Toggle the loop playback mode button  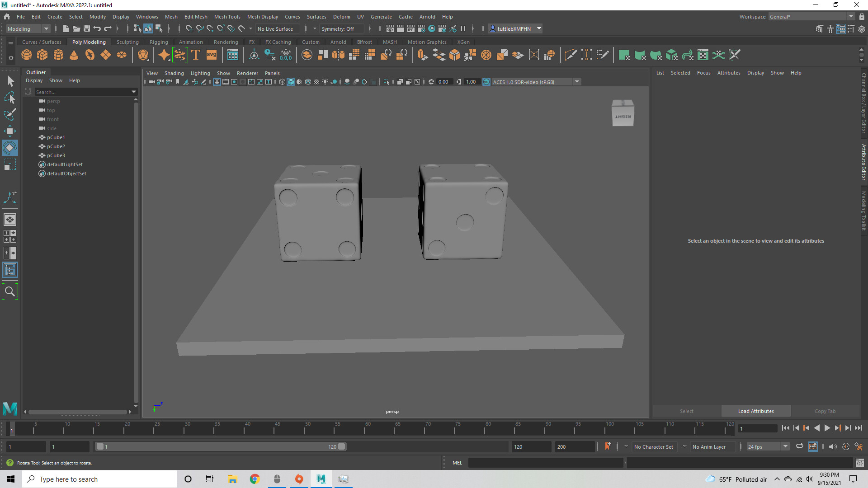pyautogui.click(x=799, y=446)
